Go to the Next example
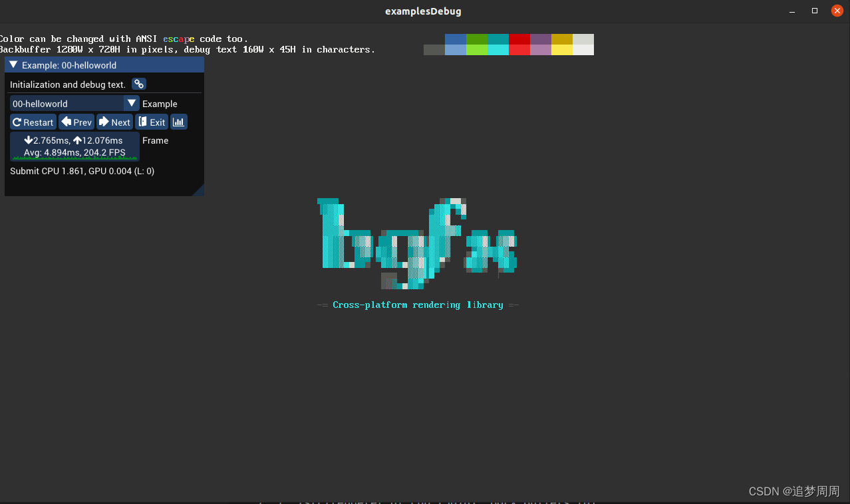Image resolution: width=850 pixels, height=504 pixels. click(114, 122)
